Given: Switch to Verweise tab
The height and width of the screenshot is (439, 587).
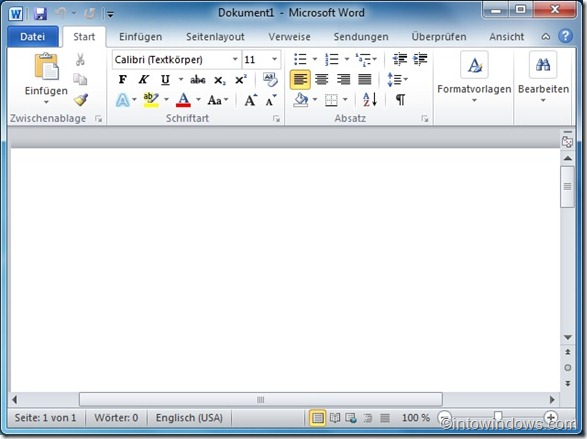Looking at the screenshot, I should click(289, 37).
